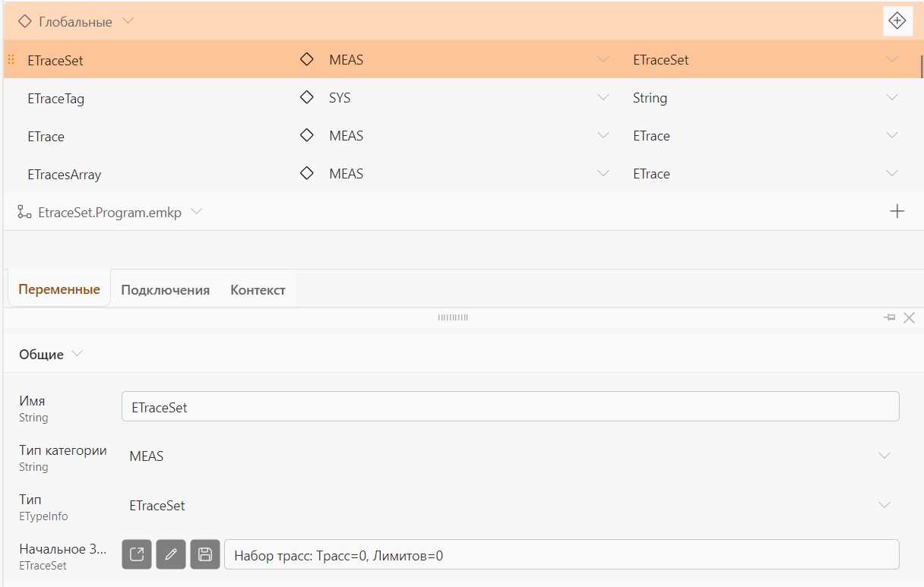Open category dropdown for ETrace row
Viewport: 924px width, 587px height.
coord(603,135)
